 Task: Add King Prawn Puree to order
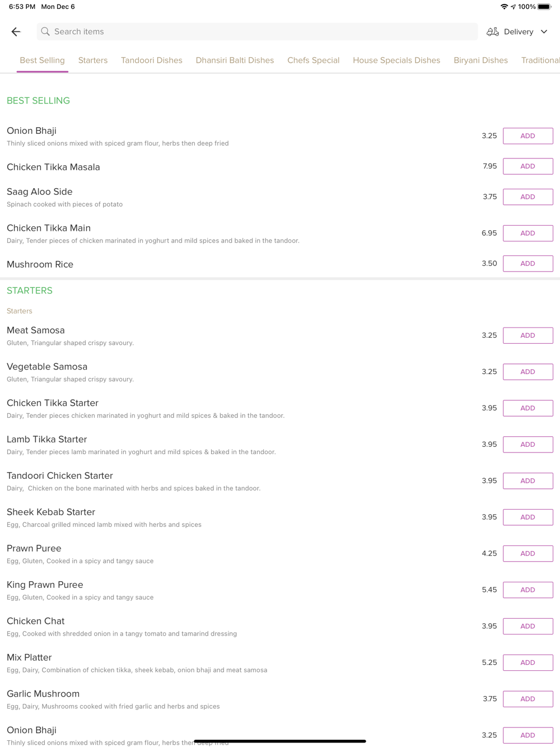pos(528,590)
